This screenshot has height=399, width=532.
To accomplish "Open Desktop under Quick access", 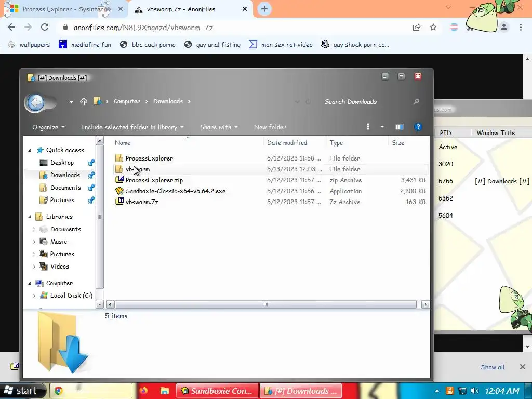I will pyautogui.click(x=62, y=163).
